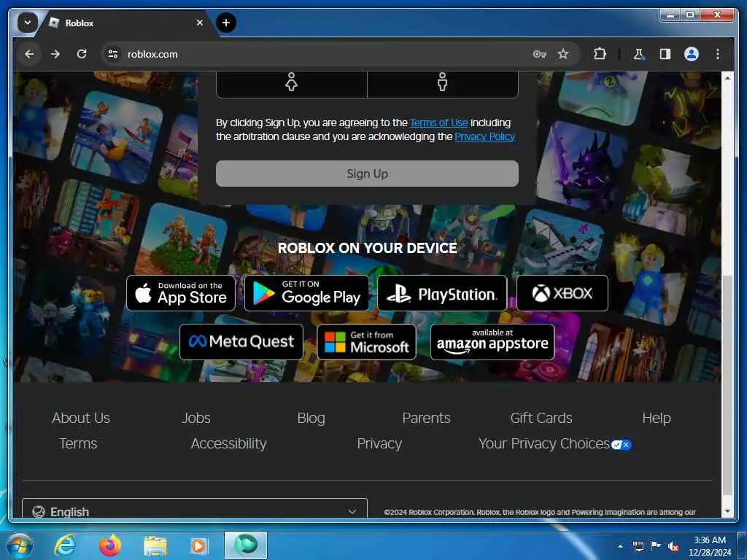Open the Help footer link
Viewport: 747px width, 560px height.
point(657,418)
